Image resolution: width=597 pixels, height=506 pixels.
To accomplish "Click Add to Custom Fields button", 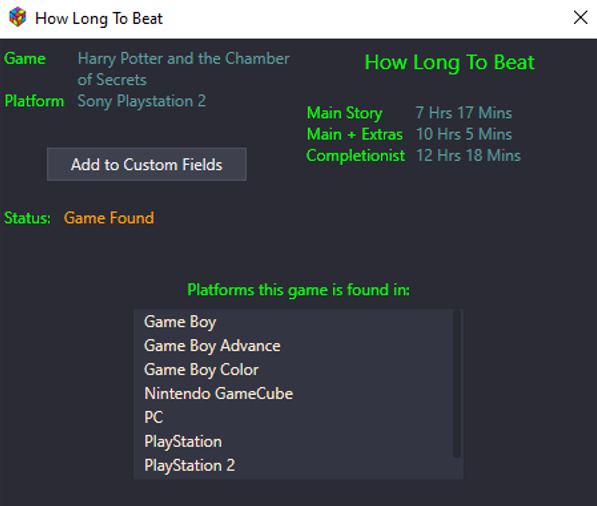I will [147, 164].
